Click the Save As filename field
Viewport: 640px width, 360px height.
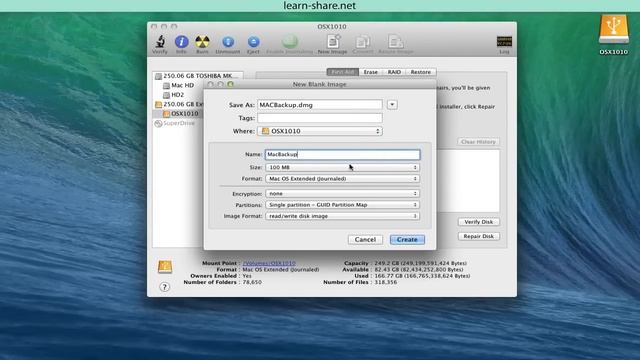click(320, 105)
